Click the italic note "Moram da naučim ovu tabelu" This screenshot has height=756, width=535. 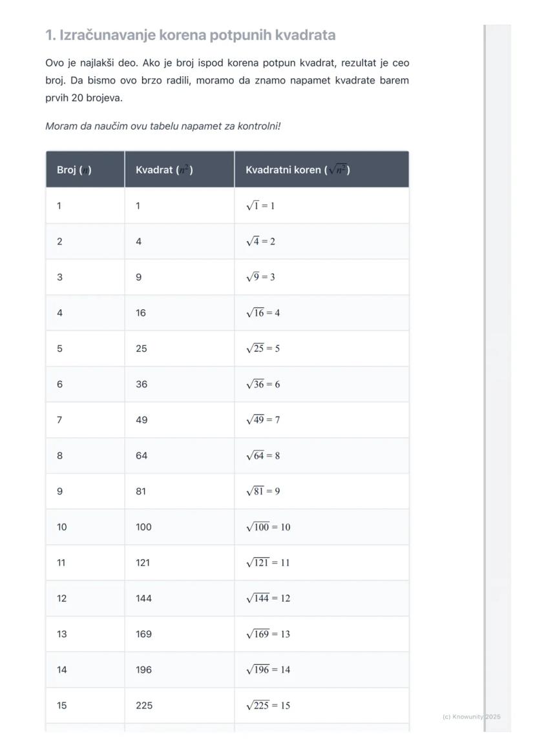click(x=163, y=126)
